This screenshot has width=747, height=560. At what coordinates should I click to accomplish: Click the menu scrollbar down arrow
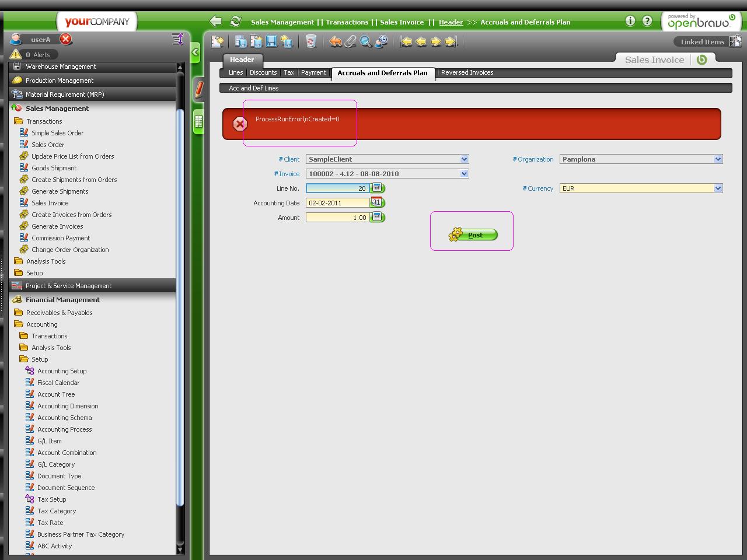[180, 549]
